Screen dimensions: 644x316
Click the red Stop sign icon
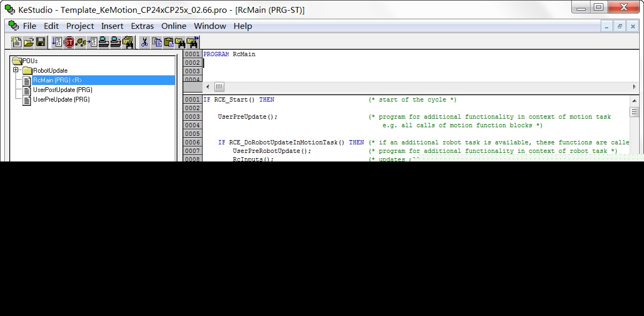coord(69,42)
